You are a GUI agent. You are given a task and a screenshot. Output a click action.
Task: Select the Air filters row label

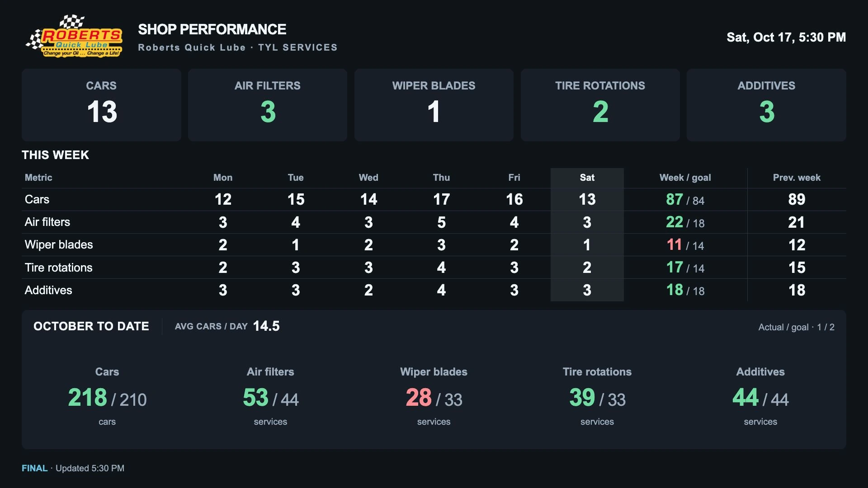(x=47, y=222)
